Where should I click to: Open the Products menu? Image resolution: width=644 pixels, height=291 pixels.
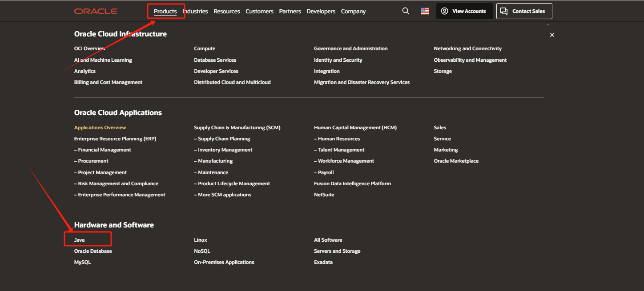coord(165,11)
